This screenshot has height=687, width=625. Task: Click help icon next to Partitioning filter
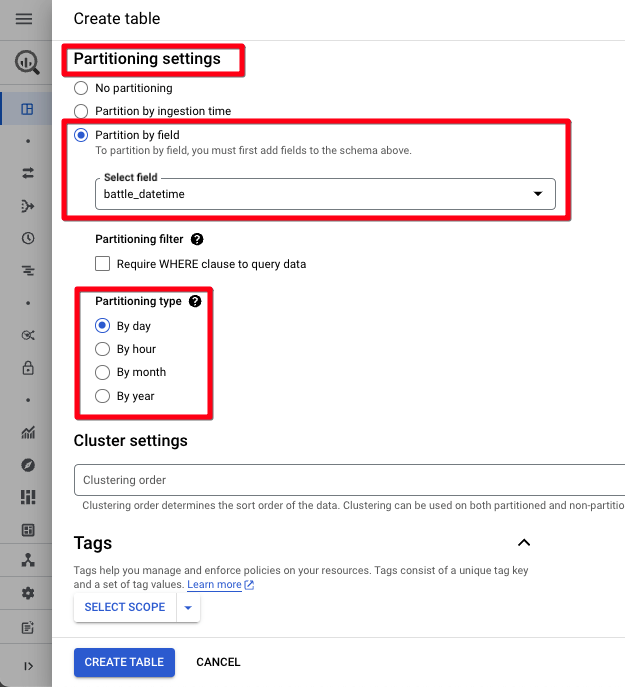[197, 239]
